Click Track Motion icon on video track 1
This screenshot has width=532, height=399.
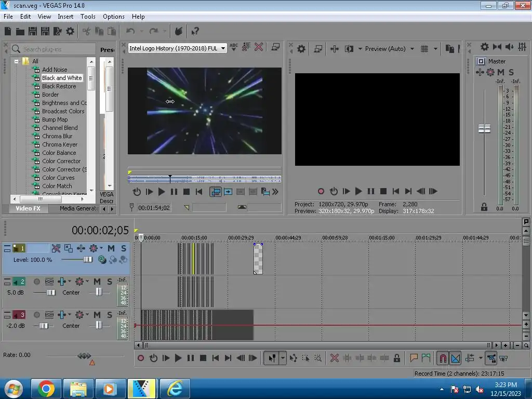tap(68, 248)
